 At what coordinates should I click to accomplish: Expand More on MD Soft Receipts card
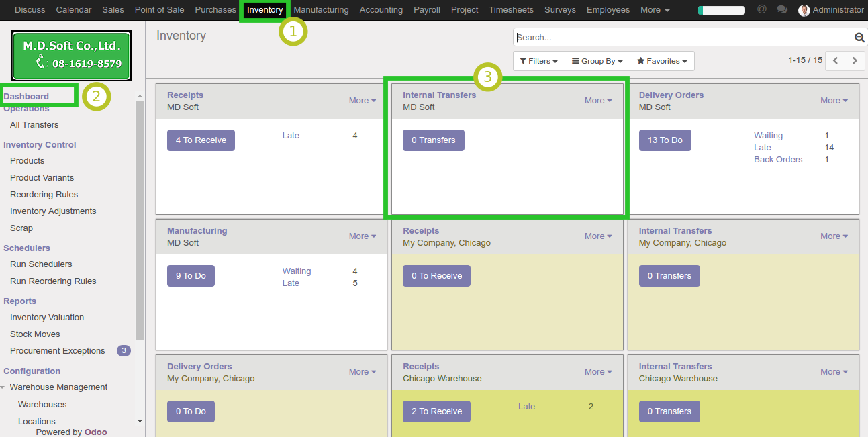[362, 101]
